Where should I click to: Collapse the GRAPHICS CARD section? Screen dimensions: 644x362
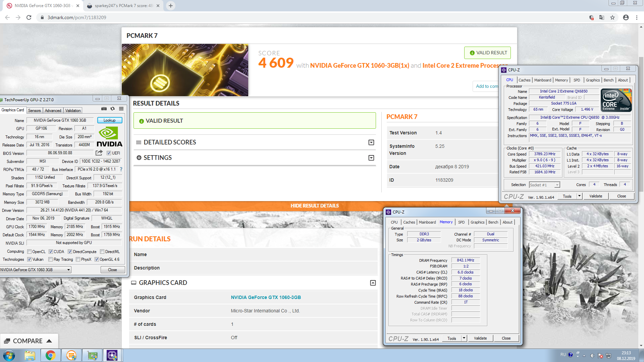point(373,283)
